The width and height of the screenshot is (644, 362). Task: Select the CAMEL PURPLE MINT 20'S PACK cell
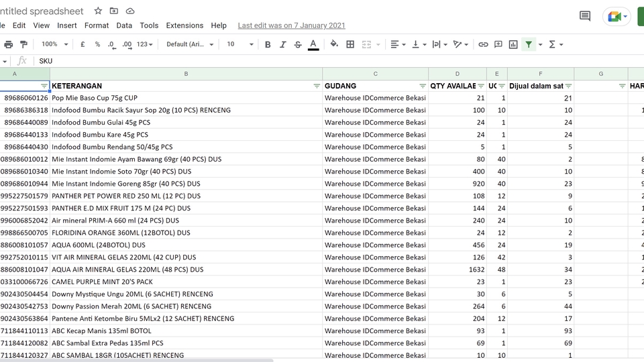pyautogui.click(x=186, y=282)
